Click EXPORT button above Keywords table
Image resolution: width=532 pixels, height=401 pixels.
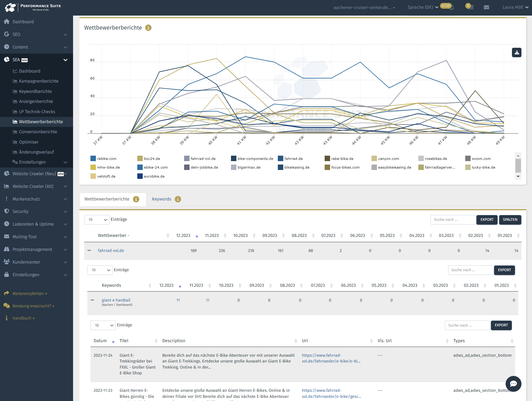pos(504,270)
